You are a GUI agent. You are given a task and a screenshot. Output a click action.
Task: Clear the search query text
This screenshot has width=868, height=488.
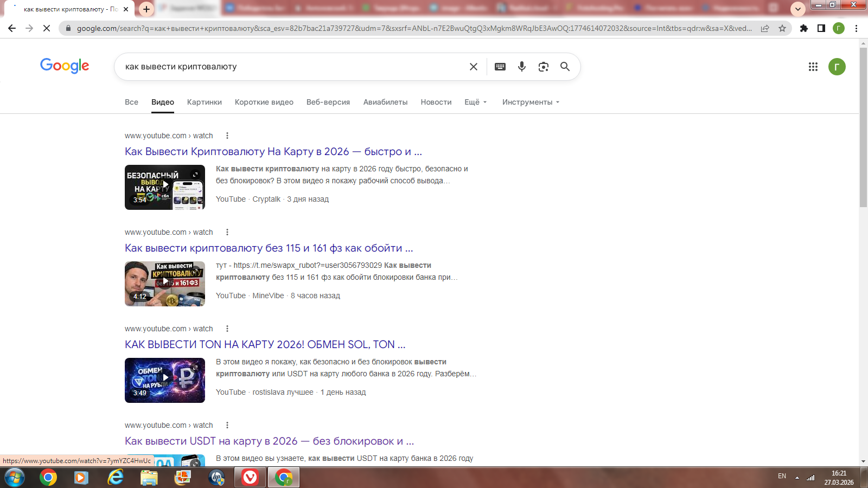(x=474, y=67)
